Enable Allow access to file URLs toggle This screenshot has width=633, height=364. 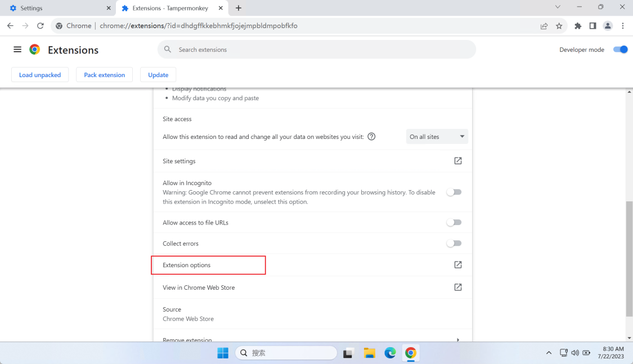pos(454,222)
